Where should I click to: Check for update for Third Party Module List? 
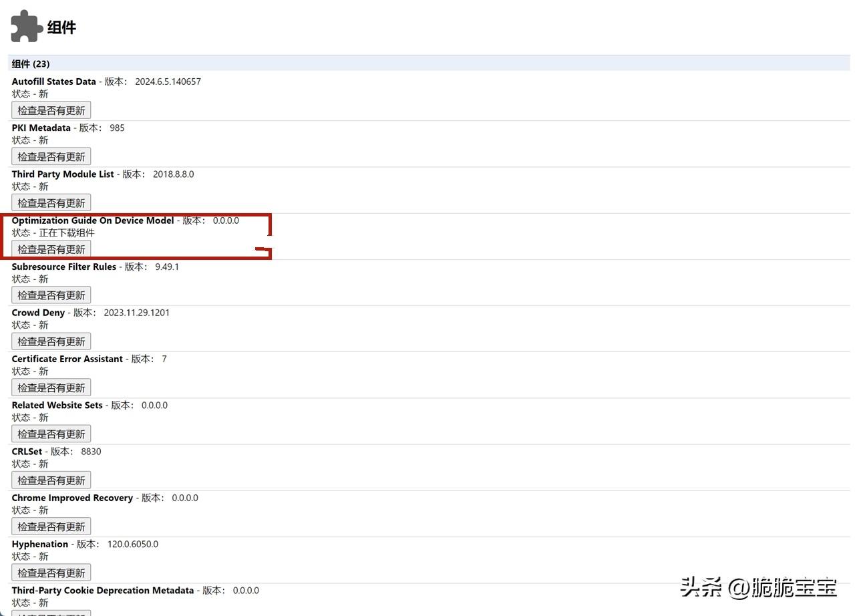pyautogui.click(x=51, y=202)
